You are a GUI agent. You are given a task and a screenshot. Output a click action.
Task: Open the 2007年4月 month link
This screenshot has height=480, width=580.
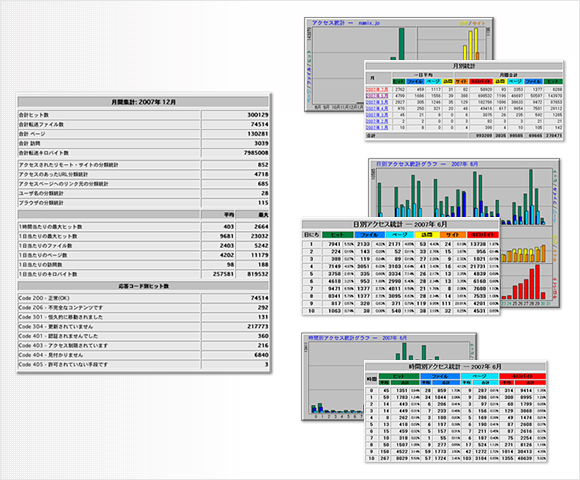coord(377,109)
